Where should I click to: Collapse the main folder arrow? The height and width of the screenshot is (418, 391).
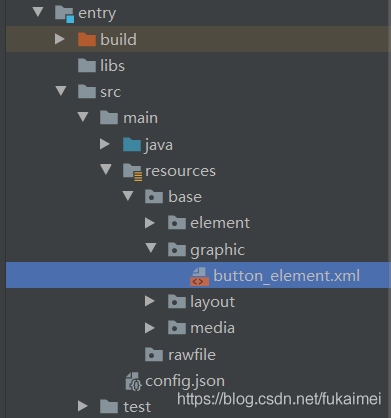tap(83, 117)
